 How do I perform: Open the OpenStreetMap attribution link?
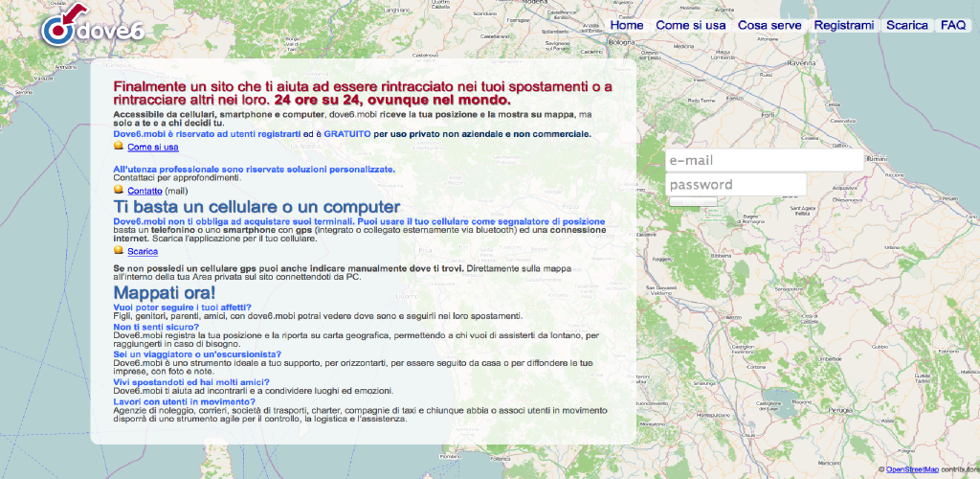coord(912,469)
